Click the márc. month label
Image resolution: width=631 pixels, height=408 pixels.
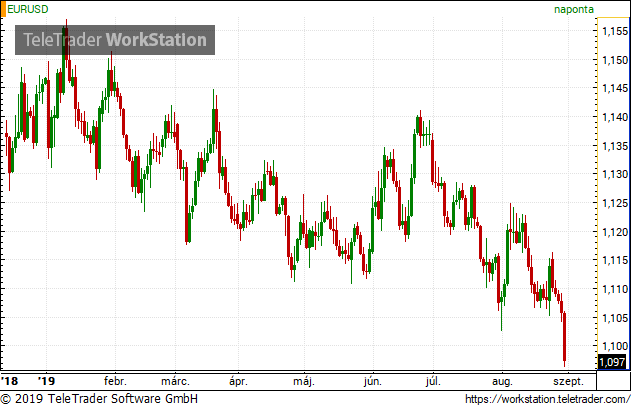tap(175, 381)
